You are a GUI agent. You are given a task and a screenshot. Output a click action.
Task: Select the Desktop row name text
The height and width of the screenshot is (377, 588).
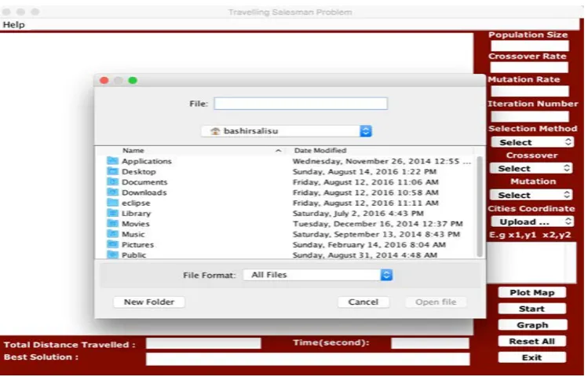[139, 172]
